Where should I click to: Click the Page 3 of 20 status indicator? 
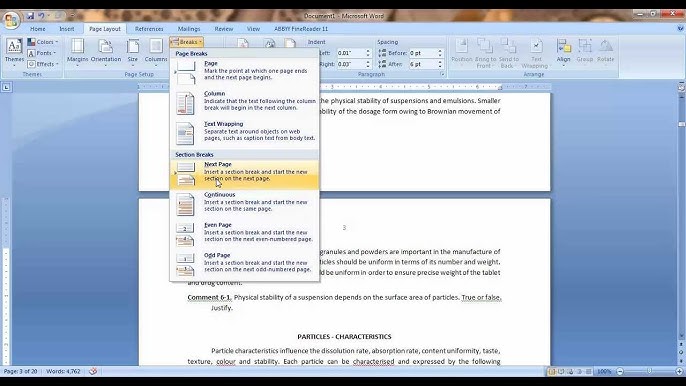(20, 371)
